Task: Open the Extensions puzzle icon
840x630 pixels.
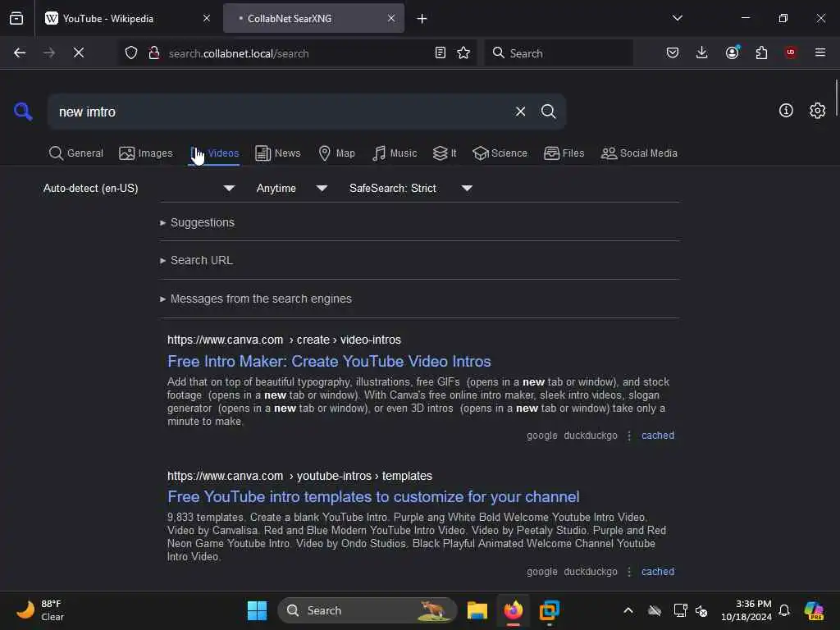Action: [761, 52]
